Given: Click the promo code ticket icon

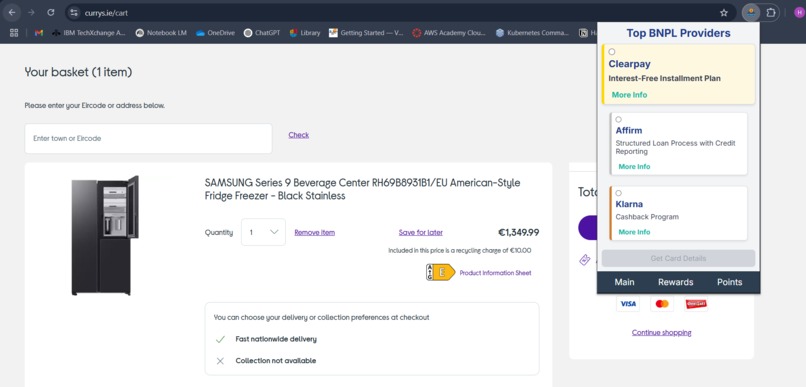Looking at the screenshot, I should pos(584,260).
